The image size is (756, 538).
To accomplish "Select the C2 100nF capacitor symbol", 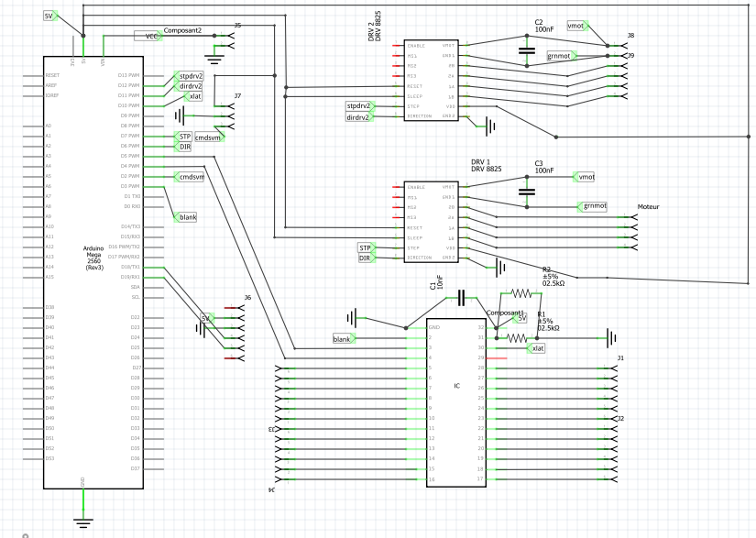I will (526, 49).
